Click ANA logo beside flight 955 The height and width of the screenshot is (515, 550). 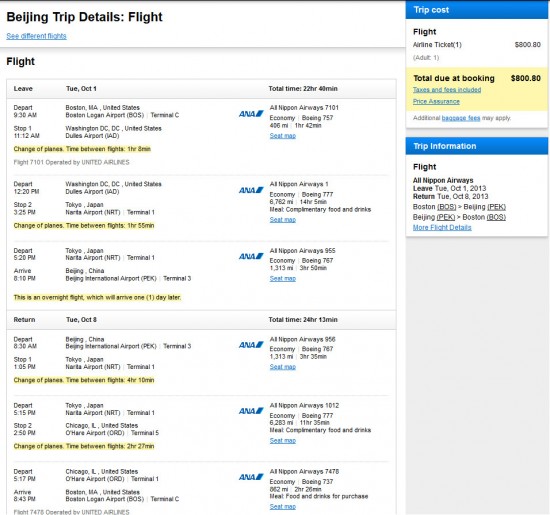click(x=251, y=256)
